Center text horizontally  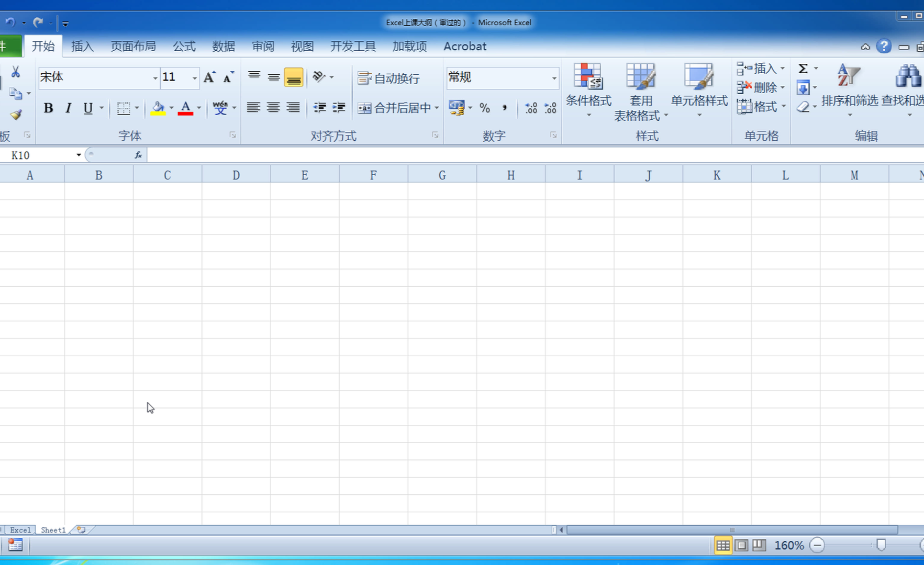click(x=273, y=108)
